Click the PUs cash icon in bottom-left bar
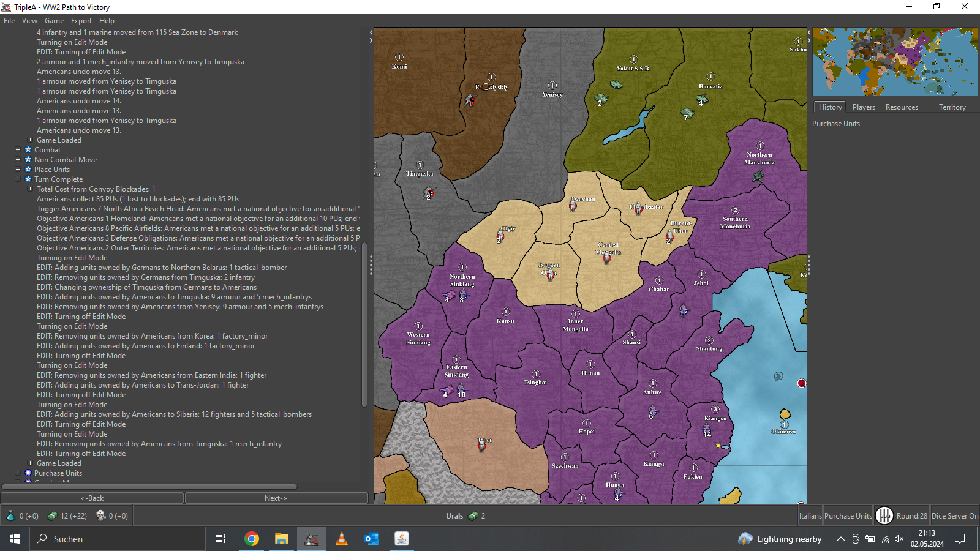This screenshot has width=980, height=551. pos(53,516)
